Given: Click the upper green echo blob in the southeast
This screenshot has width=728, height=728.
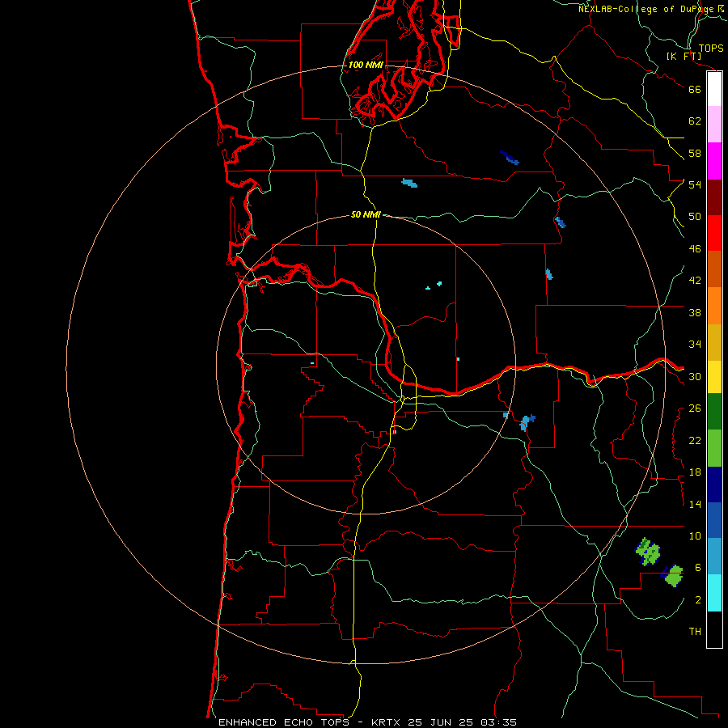Looking at the screenshot, I should 648,552.
